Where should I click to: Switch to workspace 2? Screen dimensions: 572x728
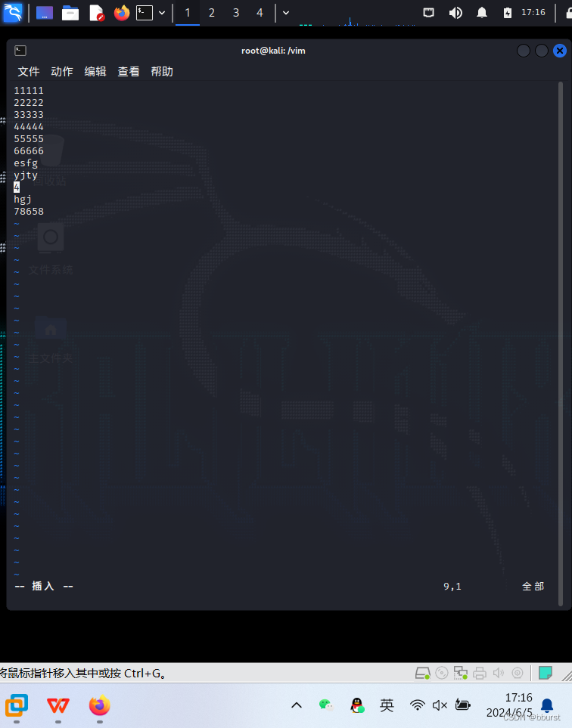(x=212, y=13)
